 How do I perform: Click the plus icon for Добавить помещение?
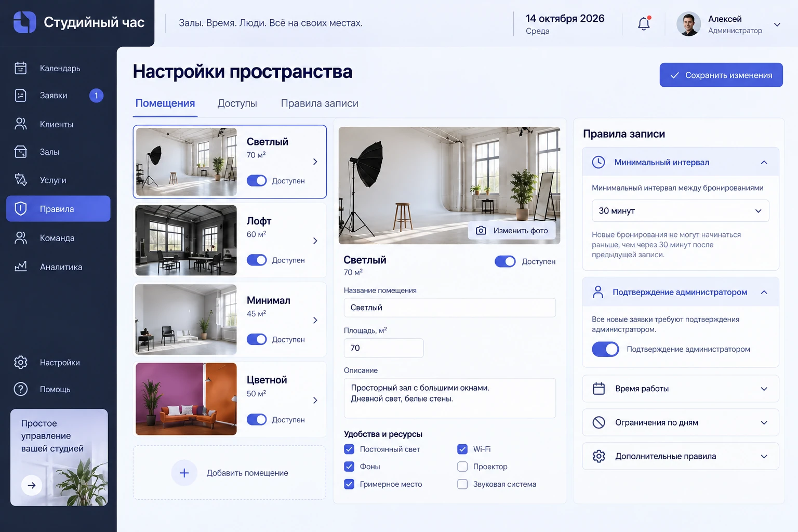pyautogui.click(x=184, y=473)
